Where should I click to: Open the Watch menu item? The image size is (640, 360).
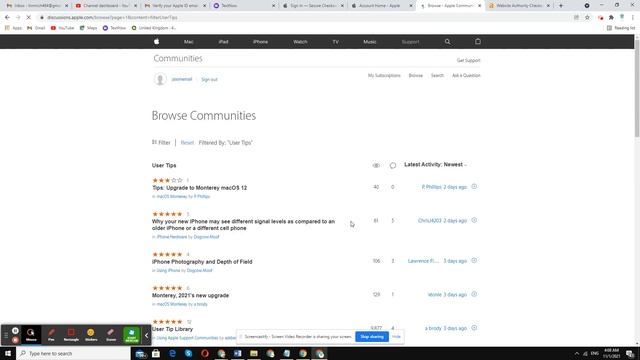pyautogui.click(x=300, y=42)
